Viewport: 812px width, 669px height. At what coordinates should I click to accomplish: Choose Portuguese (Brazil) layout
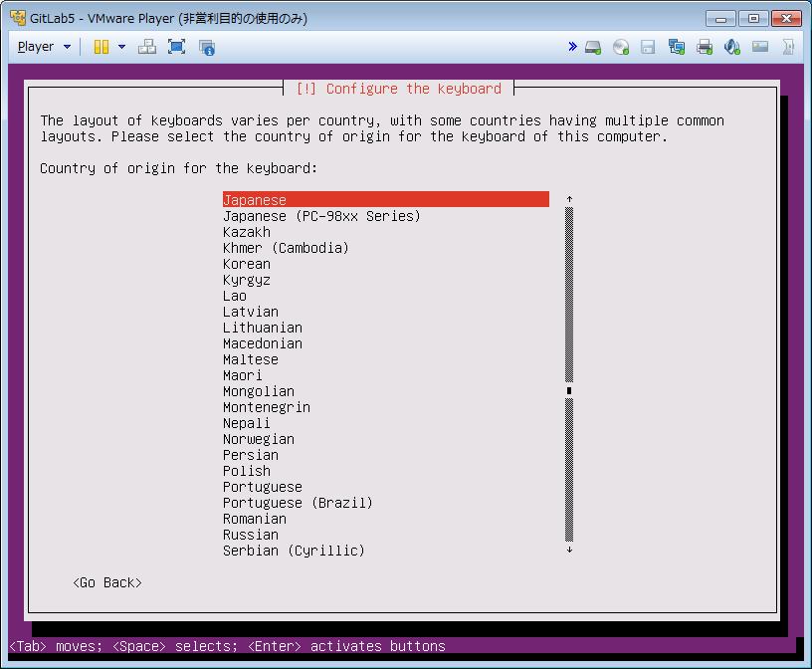click(298, 503)
